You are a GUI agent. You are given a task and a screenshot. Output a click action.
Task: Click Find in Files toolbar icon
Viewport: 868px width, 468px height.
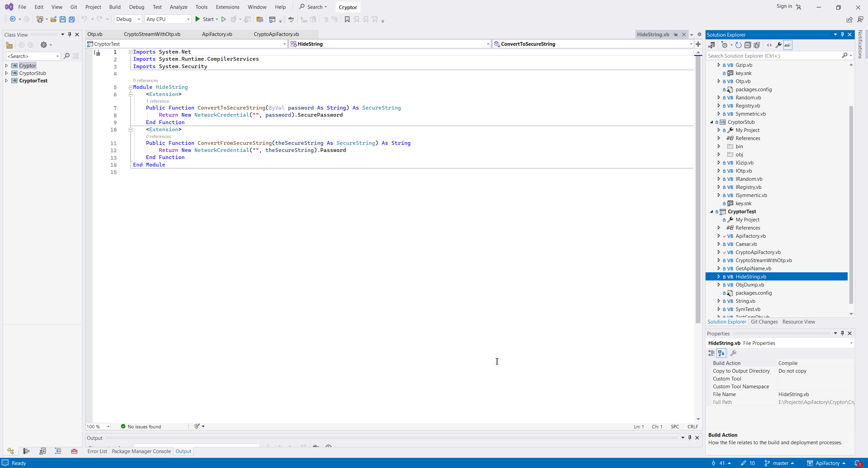pos(260,19)
